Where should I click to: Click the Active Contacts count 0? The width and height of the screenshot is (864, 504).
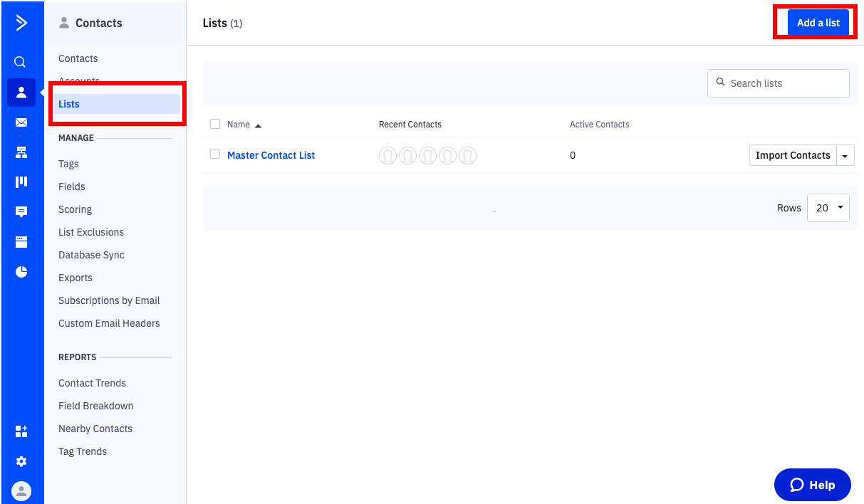coord(573,155)
